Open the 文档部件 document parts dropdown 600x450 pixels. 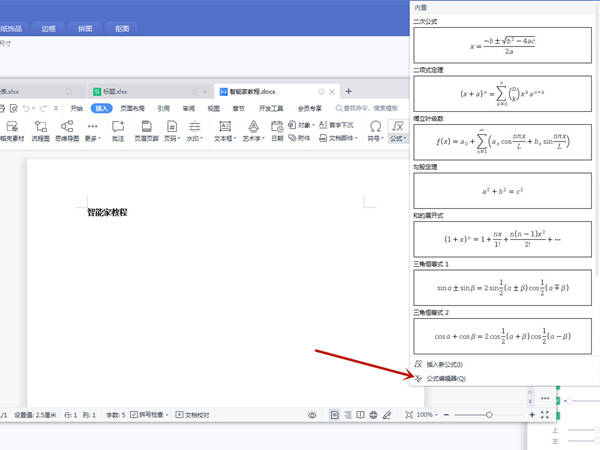(x=338, y=138)
